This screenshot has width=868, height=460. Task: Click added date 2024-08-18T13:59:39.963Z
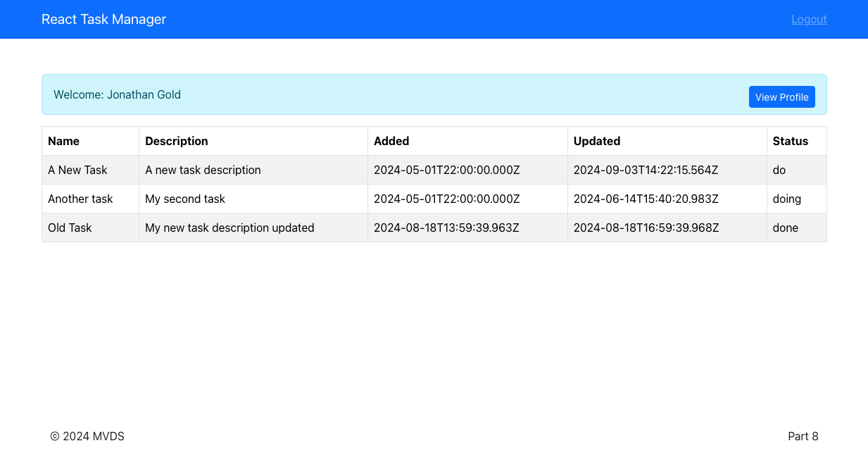[x=467, y=228]
